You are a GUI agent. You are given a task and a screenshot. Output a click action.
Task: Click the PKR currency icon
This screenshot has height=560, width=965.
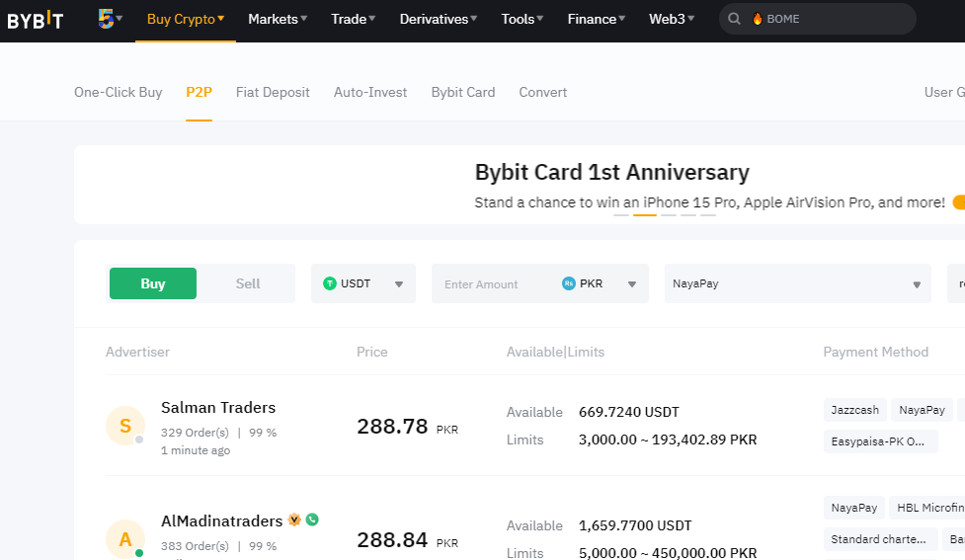pos(569,283)
